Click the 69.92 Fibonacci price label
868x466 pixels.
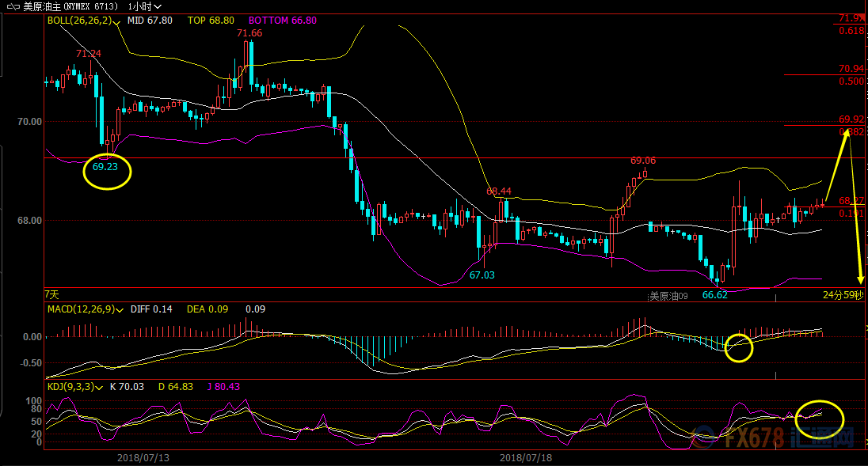851,119
